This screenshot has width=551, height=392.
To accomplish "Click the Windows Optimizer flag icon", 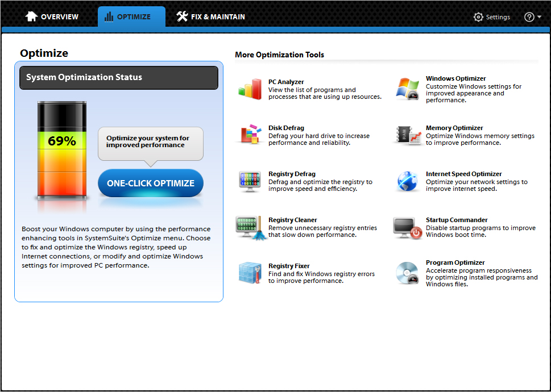I will (407, 89).
